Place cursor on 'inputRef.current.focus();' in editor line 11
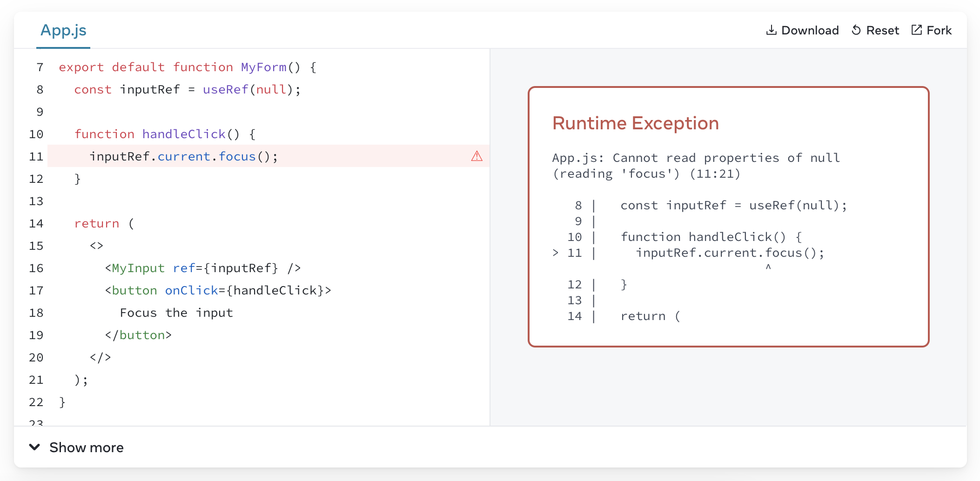Image resolution: width=980 pixels, height=481 pixels. coord(184,156)
